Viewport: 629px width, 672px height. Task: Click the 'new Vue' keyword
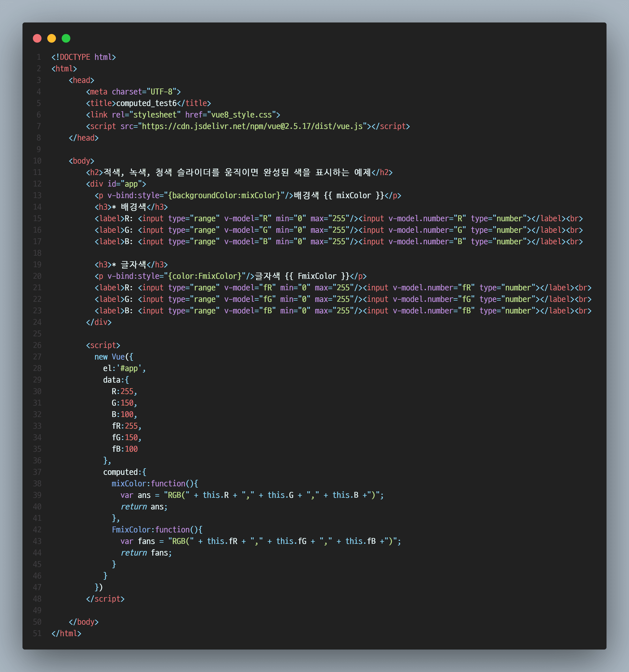tap(110, 357)
